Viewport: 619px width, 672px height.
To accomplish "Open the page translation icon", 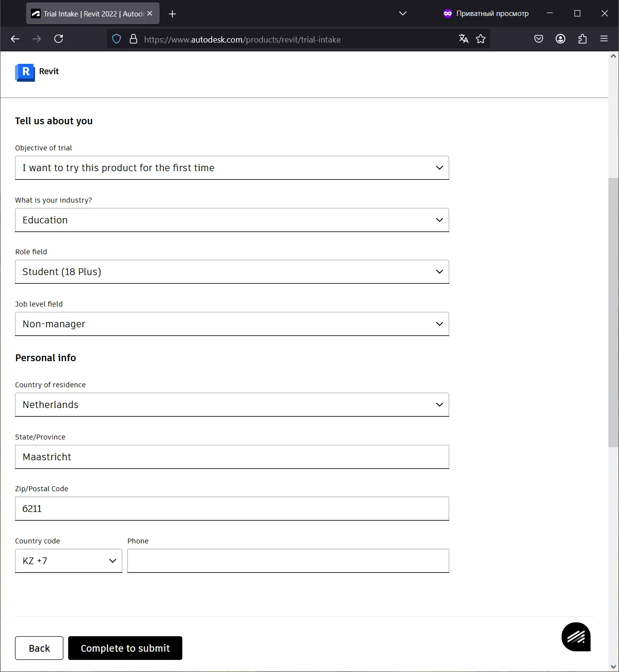I will click(x=463, y=39).
